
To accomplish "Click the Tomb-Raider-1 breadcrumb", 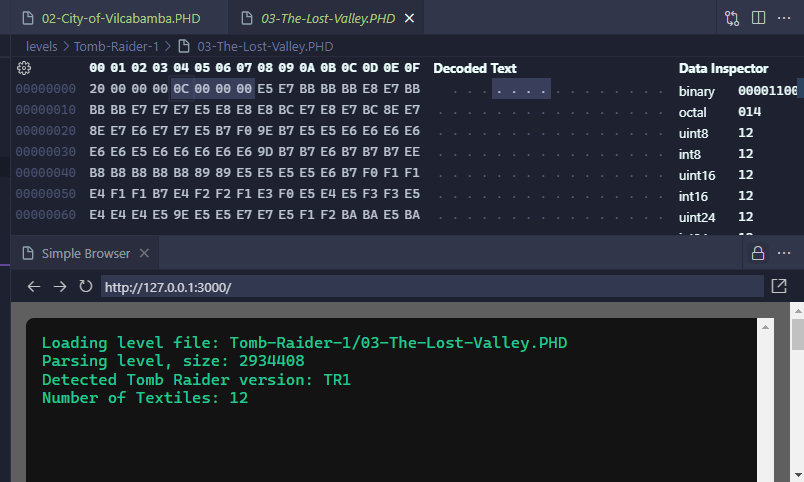I will tap(116, 47).
